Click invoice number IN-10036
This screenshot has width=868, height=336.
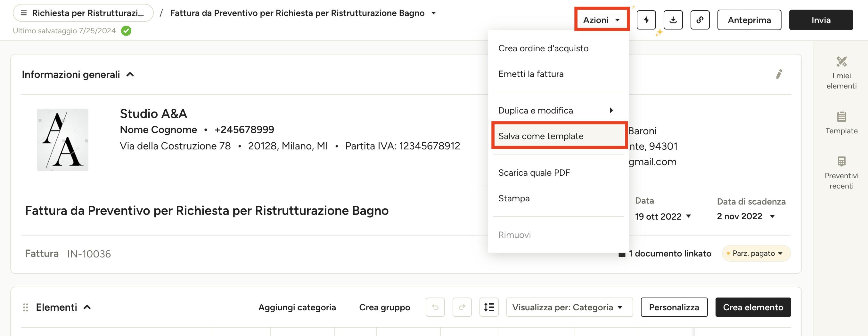point(89,254)
